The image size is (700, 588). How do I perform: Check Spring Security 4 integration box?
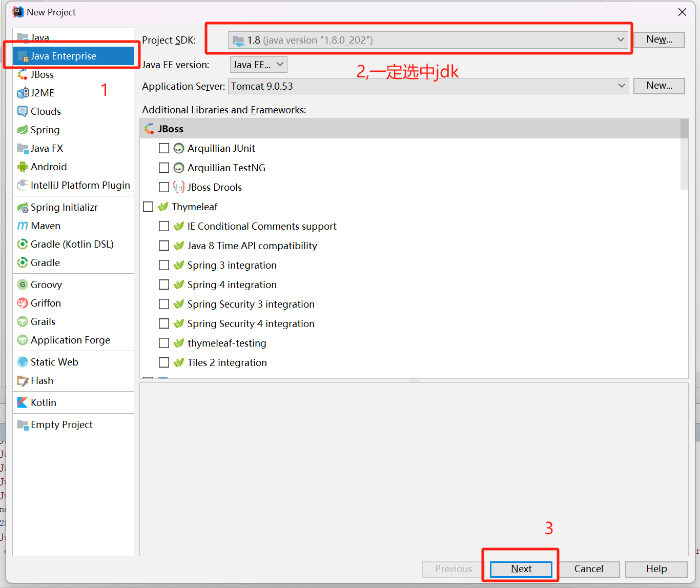(x=164, y=324)
